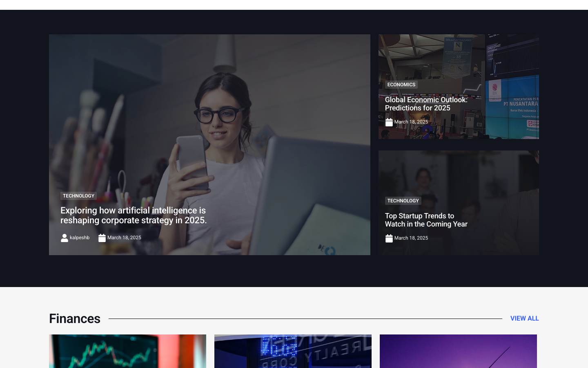Click the date under Global Economic Outlook title

coord(411,122)
